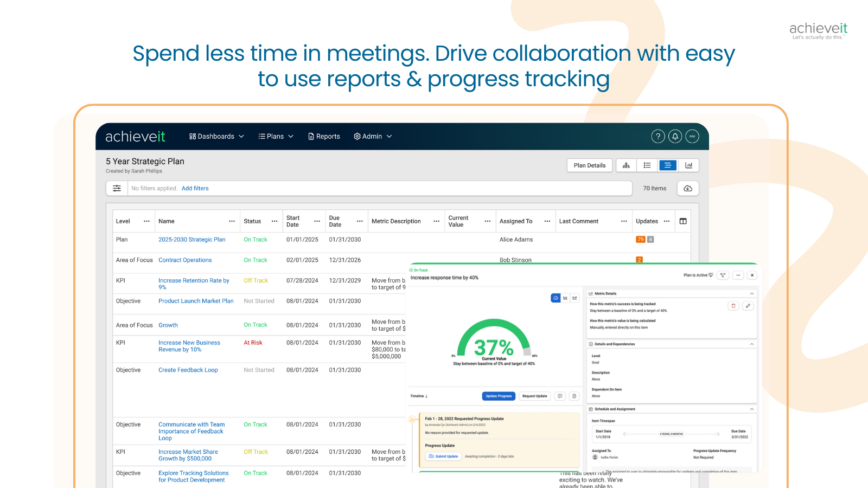
Task: Collapse the Metric Details section
Action: pos(751,293)
